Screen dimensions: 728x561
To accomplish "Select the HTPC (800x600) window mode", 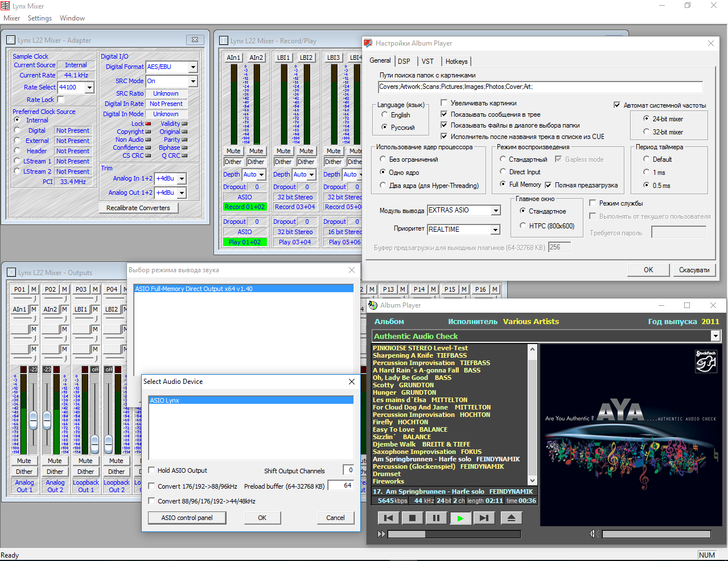I will point(523,226).
